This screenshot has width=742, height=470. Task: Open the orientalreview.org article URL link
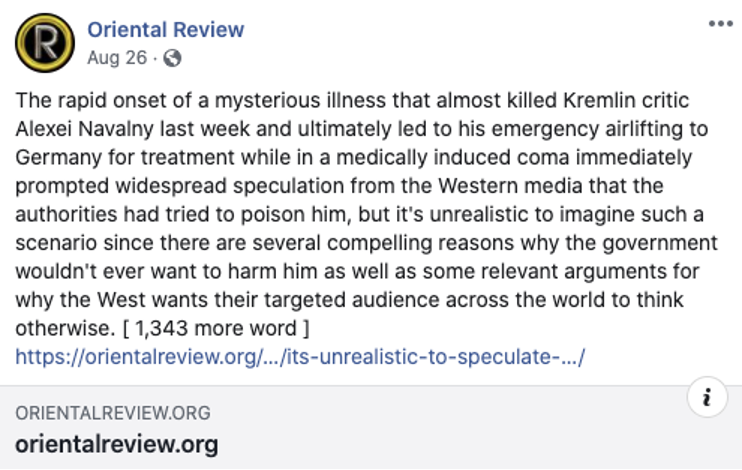pos(299,356)
